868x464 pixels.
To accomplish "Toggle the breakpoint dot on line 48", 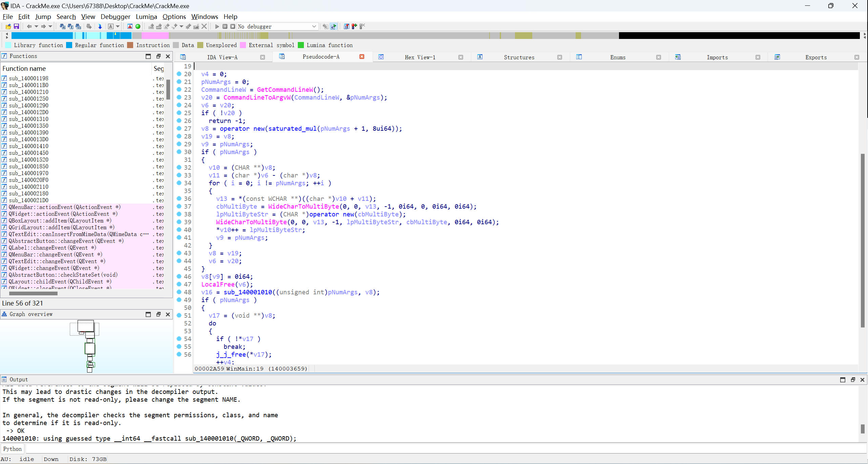I will pos(179,292).
